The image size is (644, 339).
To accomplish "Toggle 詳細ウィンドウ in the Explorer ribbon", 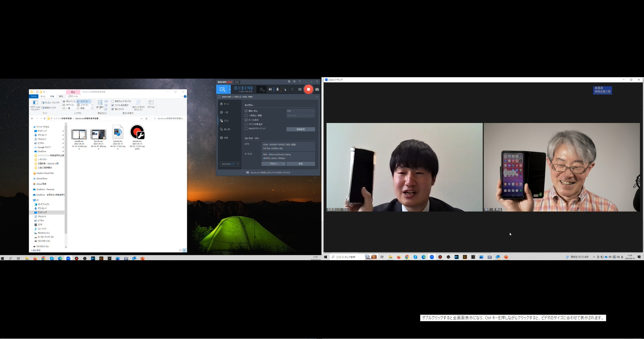I will tap(49, 108).
